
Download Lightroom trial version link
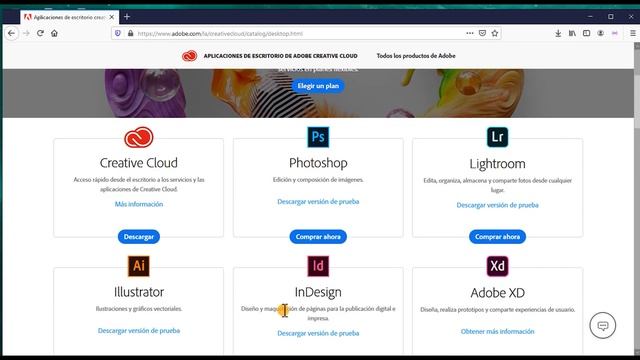[497, 205]
